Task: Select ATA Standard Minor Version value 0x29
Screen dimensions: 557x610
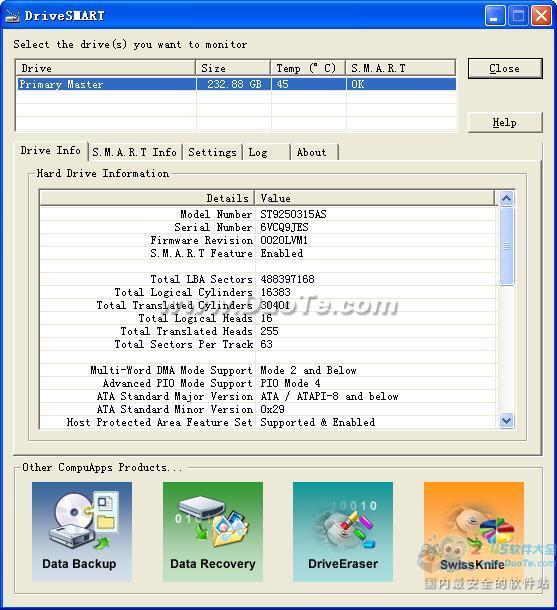Action: pyautogui.click(x=272, y=409)
